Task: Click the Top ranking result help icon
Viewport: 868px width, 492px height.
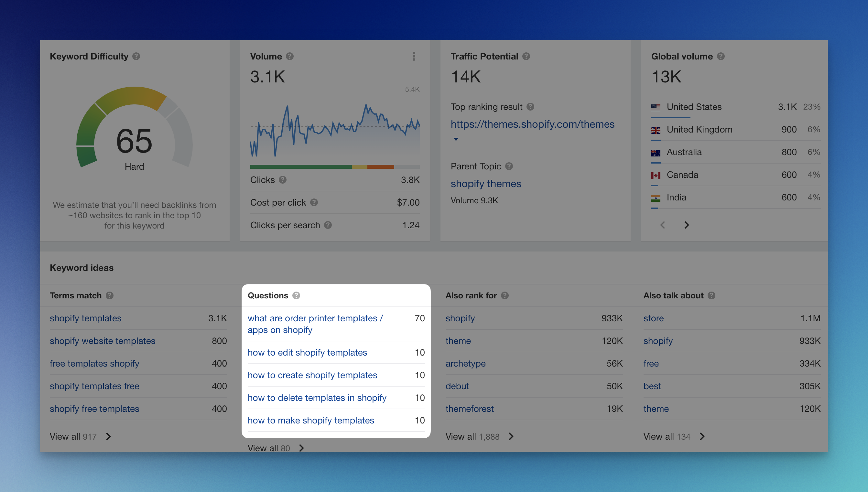Action: point(530,107)
